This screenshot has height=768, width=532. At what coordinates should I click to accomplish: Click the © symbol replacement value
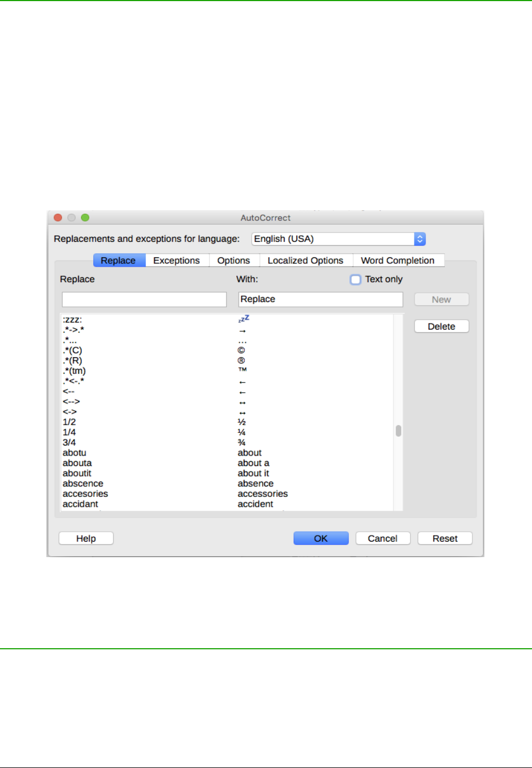point(241,351)
